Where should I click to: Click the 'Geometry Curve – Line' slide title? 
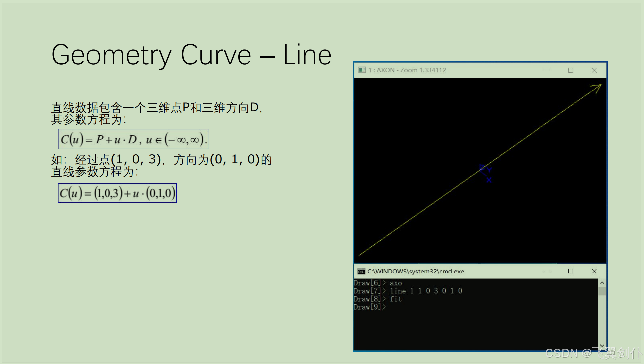point(191,55)
